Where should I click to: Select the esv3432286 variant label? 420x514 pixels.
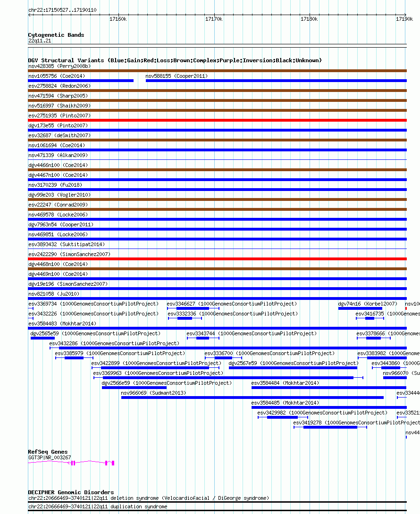click(x=115, y=344)
